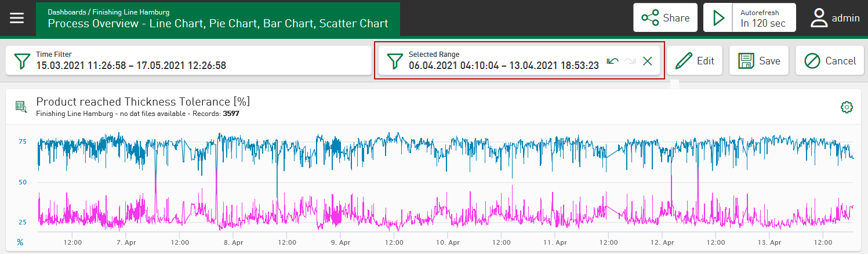Click the record table icon beside chart title
868x254 pixels.
[x=21, y=107]
